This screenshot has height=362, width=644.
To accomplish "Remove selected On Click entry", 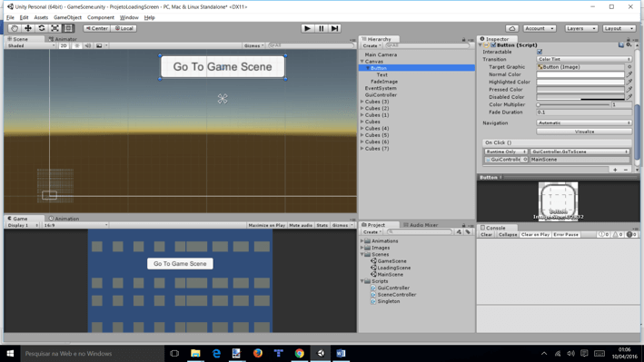I will click(626, 170).
